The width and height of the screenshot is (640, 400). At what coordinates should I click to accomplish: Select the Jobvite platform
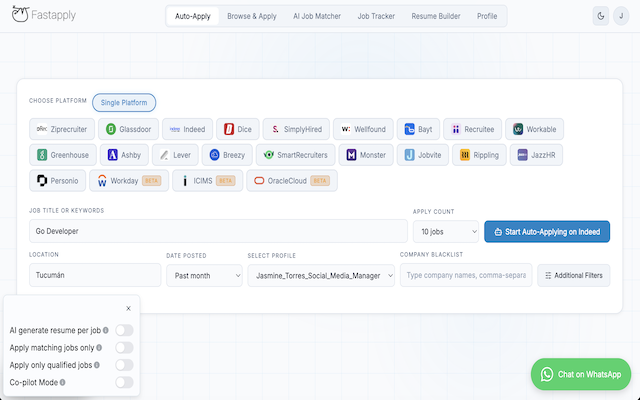[423, 155]
